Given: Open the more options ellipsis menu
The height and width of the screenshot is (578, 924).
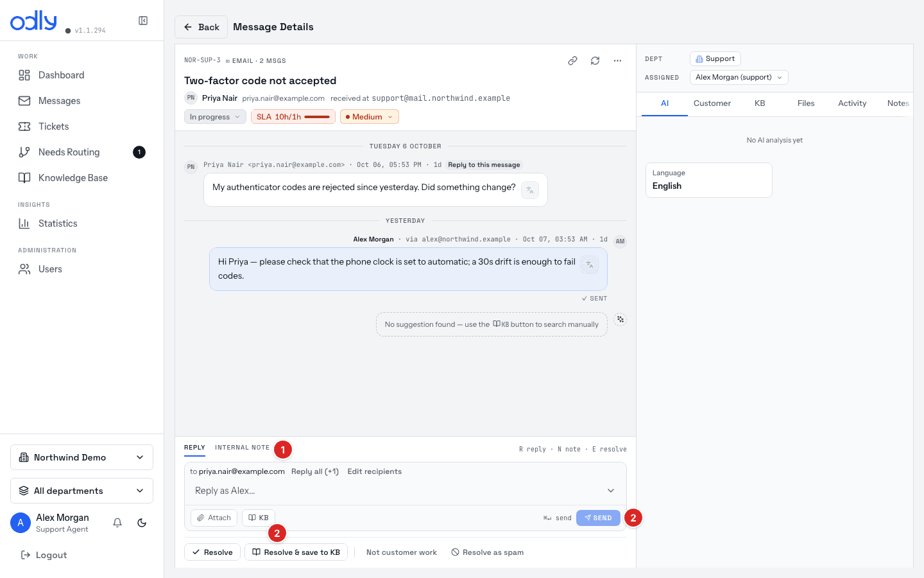Looking at the screenshot, I should pyautogui.click(x=617, y=61).
